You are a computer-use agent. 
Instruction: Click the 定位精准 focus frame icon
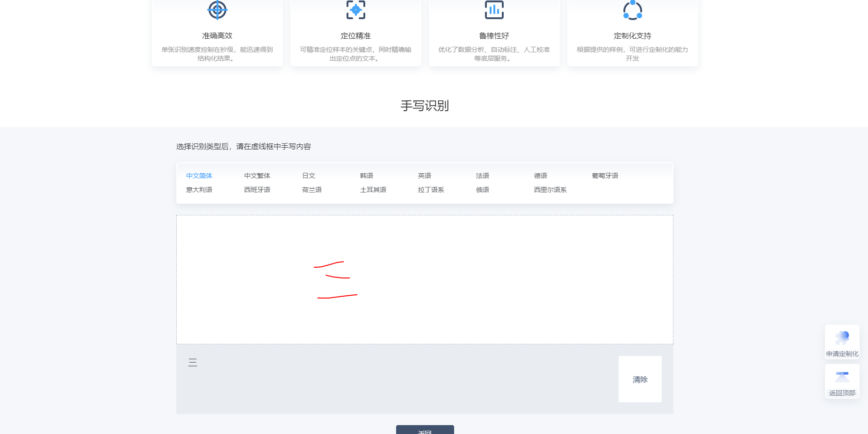click(x=356, y=10)
